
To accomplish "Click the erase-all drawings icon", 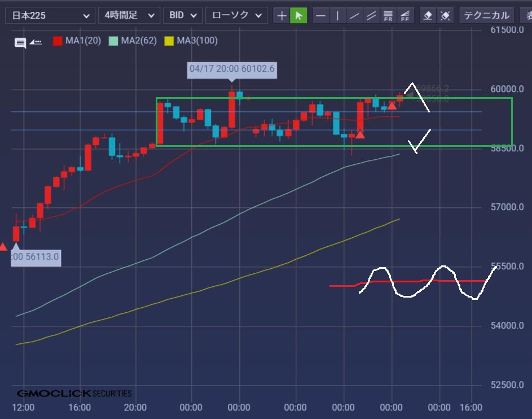I will click(445, 15).
